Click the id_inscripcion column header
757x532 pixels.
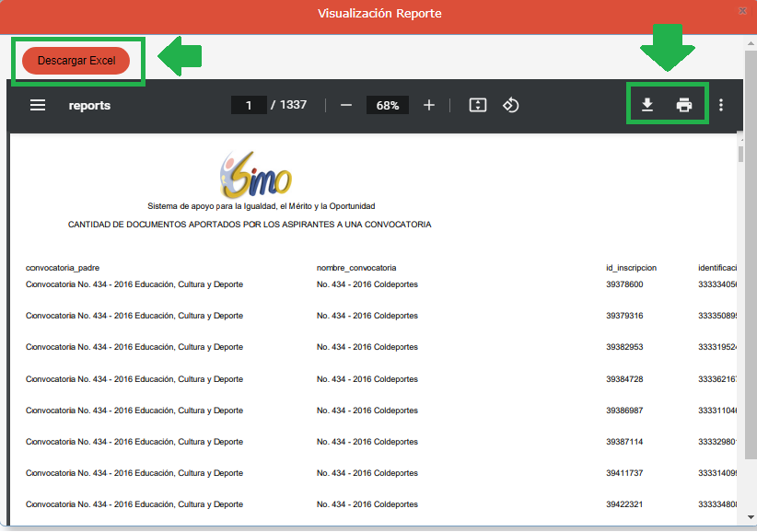tap(631, 268)
